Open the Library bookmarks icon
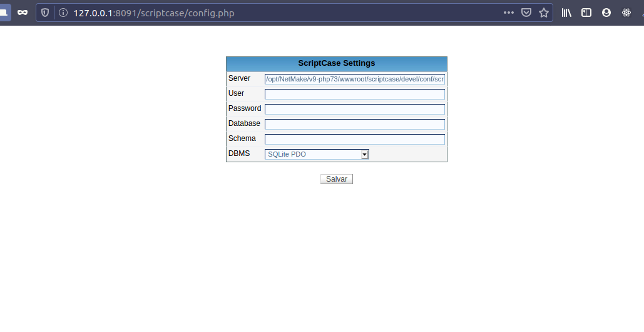Screen dimensions: 644x332 click(566, 13)
